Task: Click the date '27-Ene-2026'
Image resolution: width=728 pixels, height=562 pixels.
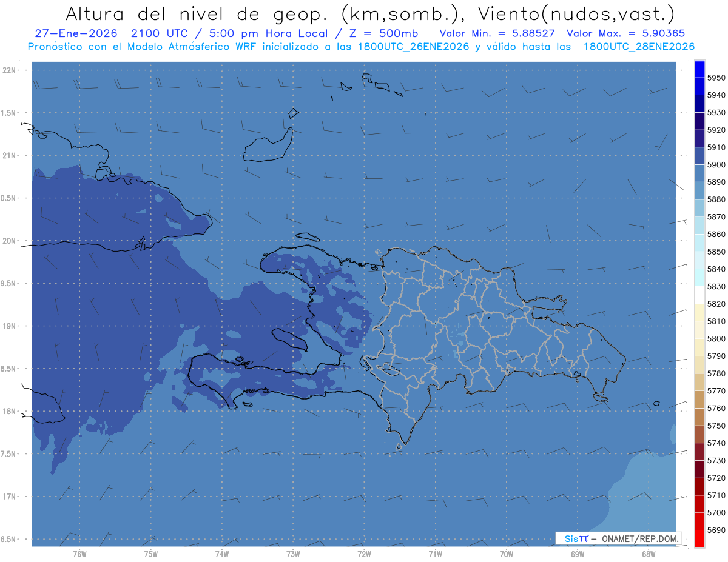Action: (x=76, y=33)
